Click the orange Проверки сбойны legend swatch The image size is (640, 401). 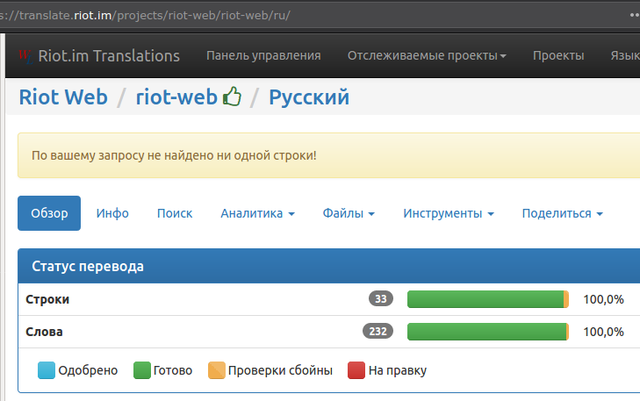pos(216,370)
